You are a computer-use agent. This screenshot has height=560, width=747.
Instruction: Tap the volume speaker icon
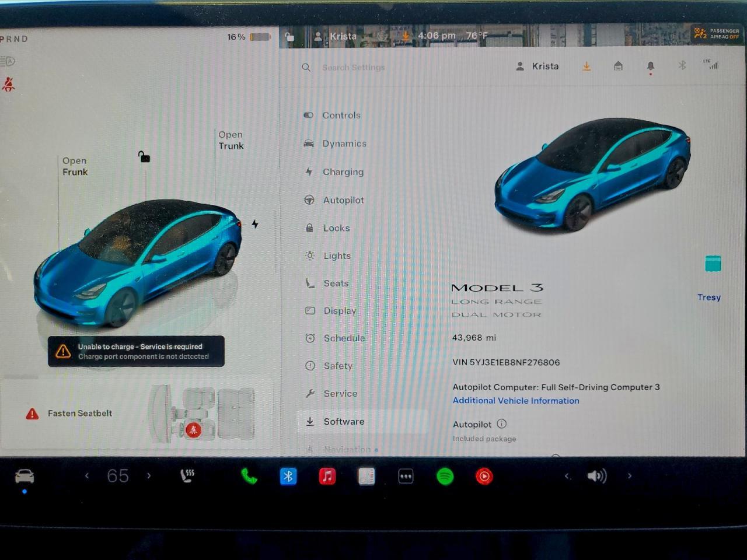pyautogui.click(x=596, y=476)
